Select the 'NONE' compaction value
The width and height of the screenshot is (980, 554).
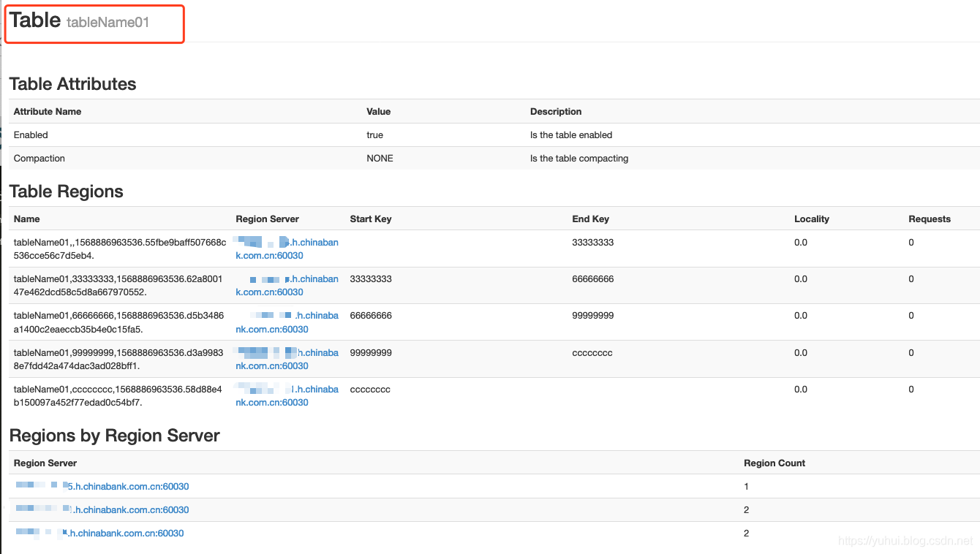[x=380, y=159]
